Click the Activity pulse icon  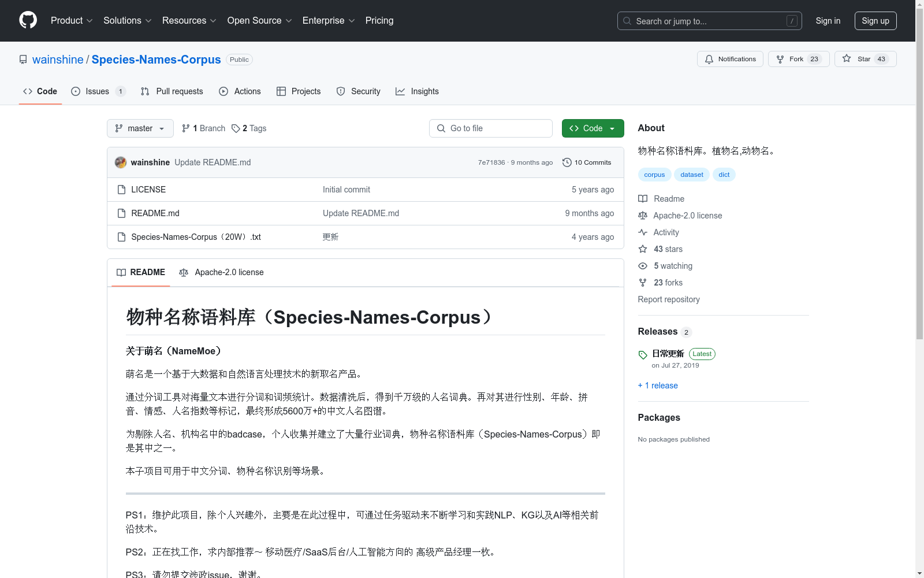643,232
